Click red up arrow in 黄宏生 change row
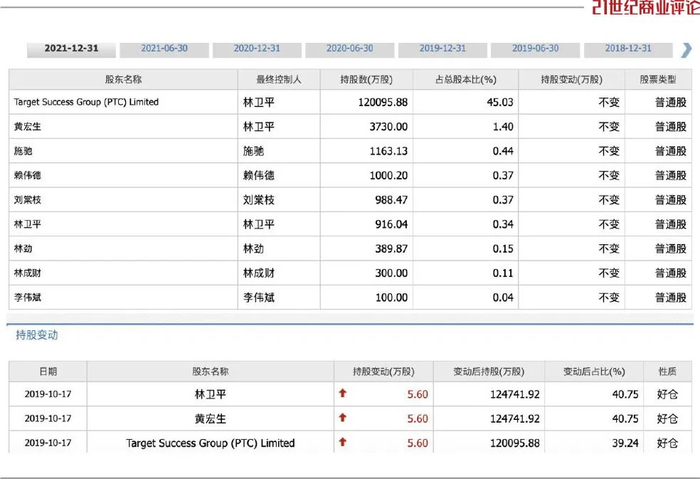Screen dimensions: 700x479 (343, 418)
